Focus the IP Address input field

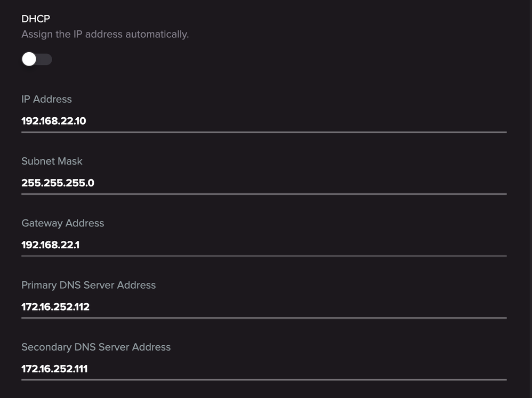(x=264, y=121)
